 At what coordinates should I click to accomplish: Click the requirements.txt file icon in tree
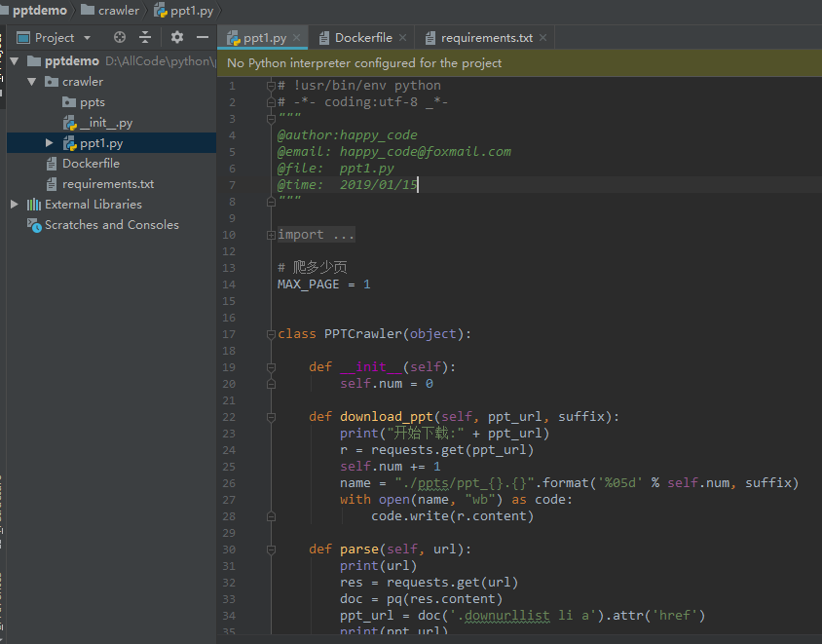(52, 184)
